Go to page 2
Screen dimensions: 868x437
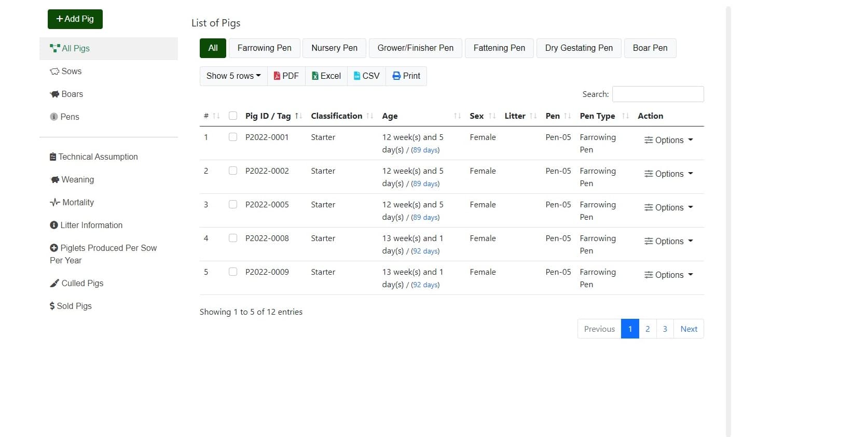click(x=647, y=329)
